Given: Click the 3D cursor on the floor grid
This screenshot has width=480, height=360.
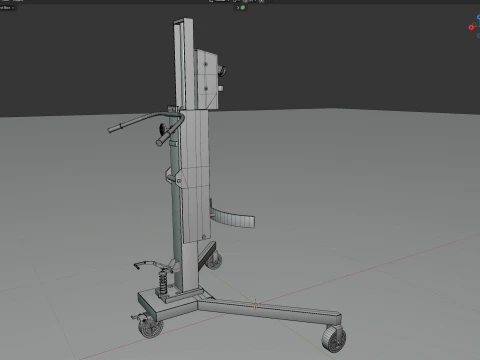Looking at the screenshot, I should click(256, 304).
